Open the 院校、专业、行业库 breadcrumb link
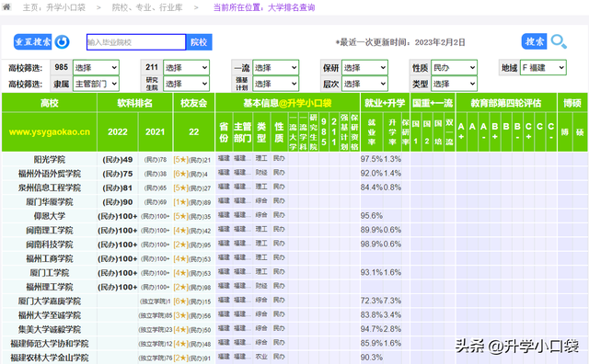 (x=147, y=7)
